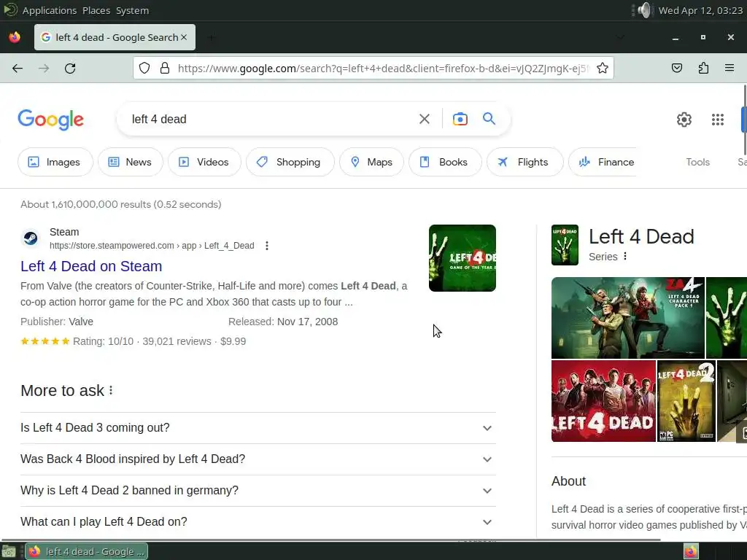
Task: Expand 'What can I play Left 4 Dead on?'
Action: click(258, 522)
